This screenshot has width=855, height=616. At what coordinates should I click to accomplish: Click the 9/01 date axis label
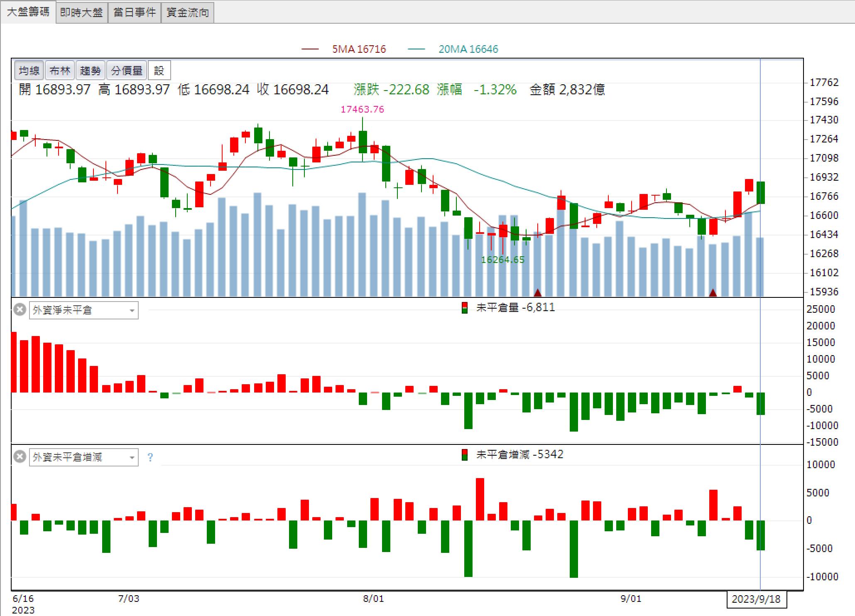coord(631,599)
